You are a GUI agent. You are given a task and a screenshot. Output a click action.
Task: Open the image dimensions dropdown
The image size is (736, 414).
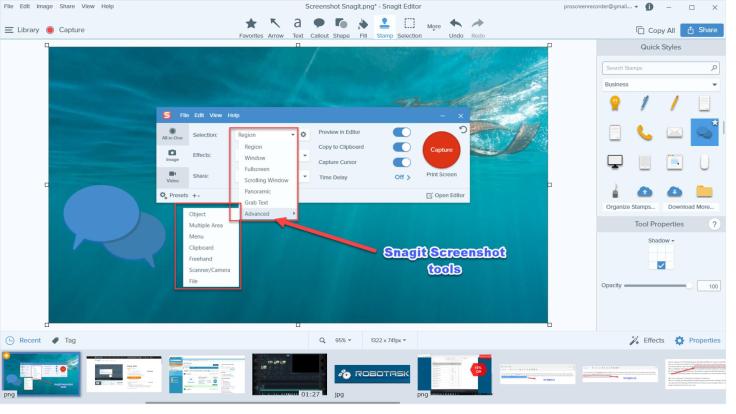388,340
